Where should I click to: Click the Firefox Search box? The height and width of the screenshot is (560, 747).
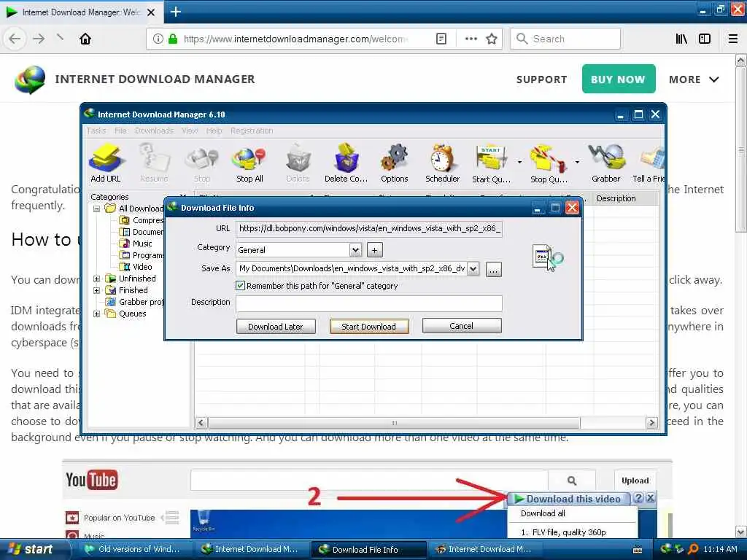(565, 39)
